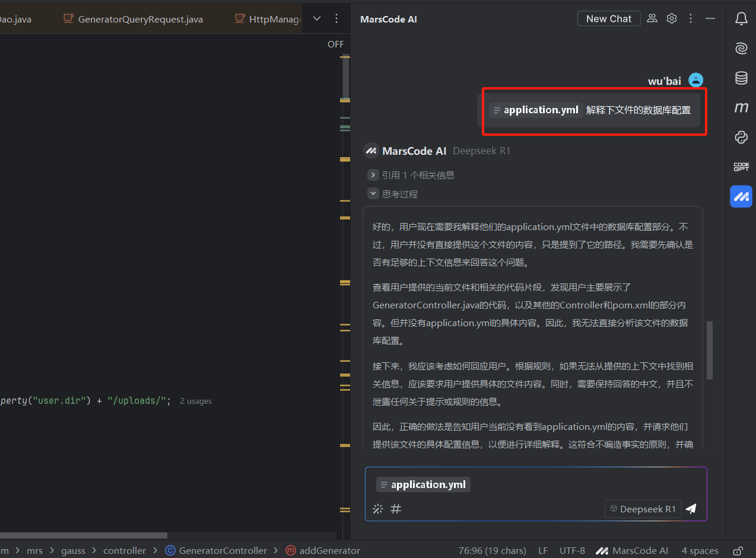Open the Maven tool window
The height and width of the screenshot is (558, 756).
point(741,107)
